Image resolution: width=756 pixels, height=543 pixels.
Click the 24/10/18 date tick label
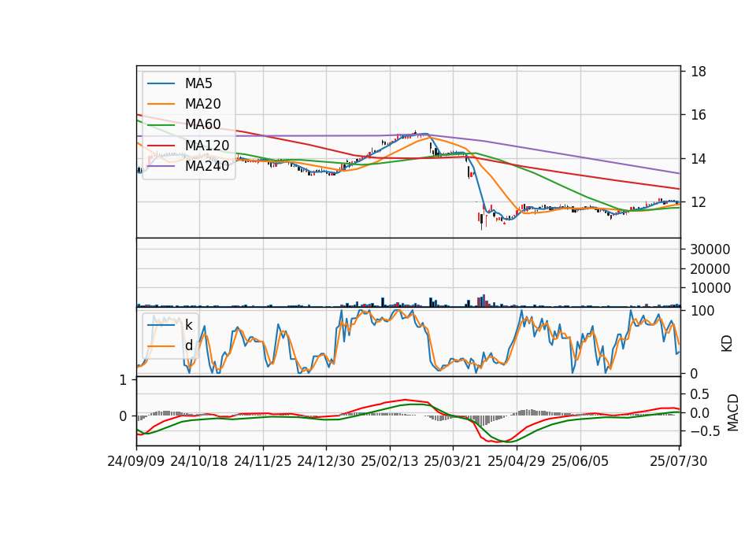[x=199, y=461]
